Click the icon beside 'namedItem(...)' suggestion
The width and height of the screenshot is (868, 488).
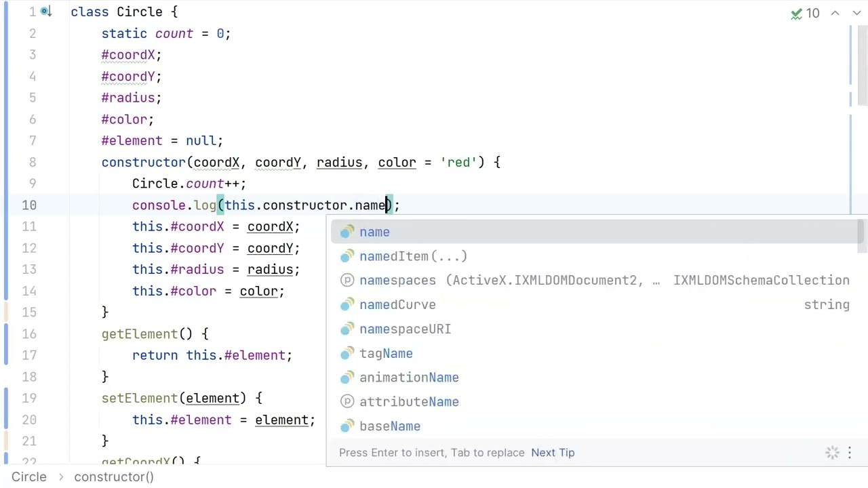click(347, 256)
